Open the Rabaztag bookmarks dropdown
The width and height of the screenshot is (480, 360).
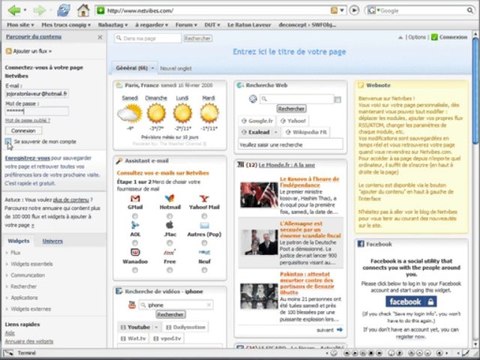click(113, 25)
